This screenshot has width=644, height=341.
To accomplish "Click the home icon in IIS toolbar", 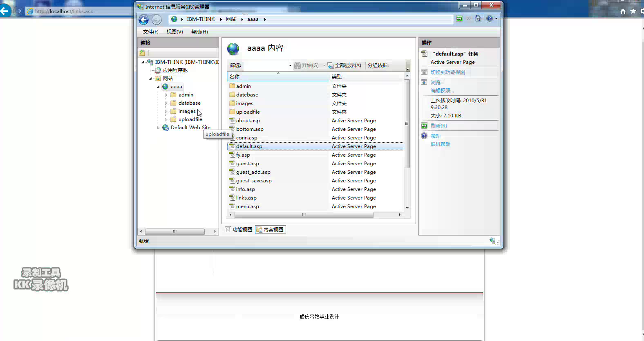I will tap(478, 19).
